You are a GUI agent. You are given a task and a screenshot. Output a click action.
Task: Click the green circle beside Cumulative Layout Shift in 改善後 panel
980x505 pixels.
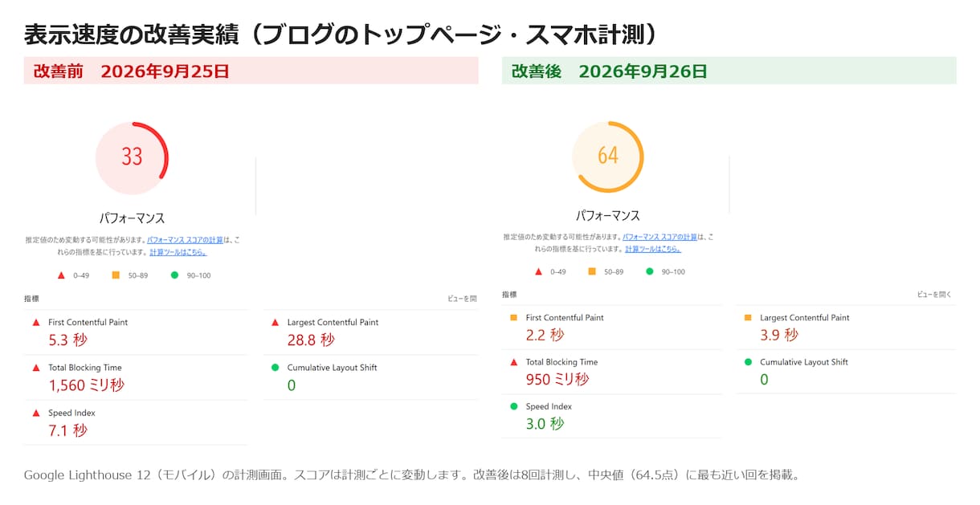[748, 362]
